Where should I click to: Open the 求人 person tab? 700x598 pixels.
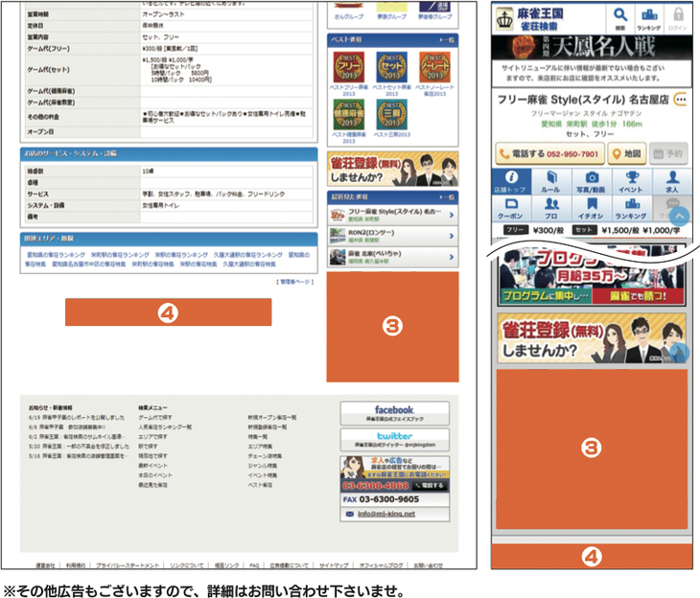[672, 182]
